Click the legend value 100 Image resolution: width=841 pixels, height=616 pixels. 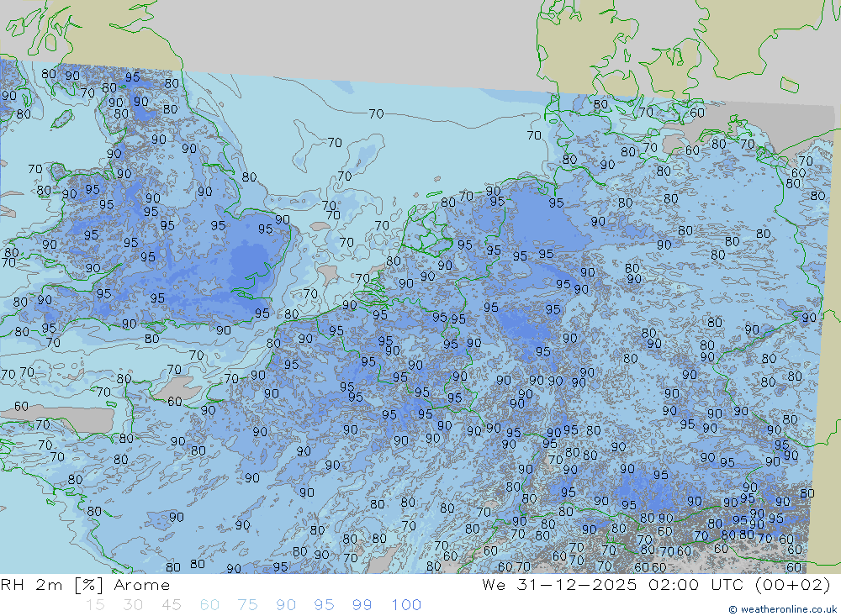[406, 605]
